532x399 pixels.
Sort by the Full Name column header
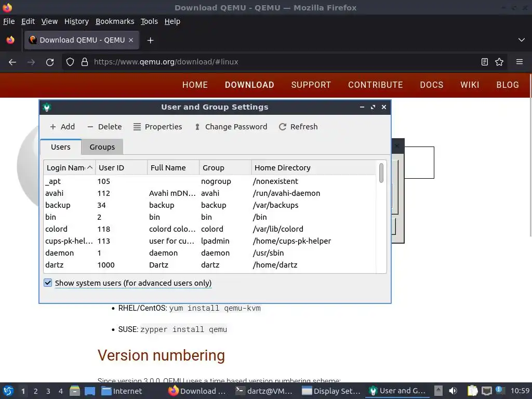pos(173,168)
